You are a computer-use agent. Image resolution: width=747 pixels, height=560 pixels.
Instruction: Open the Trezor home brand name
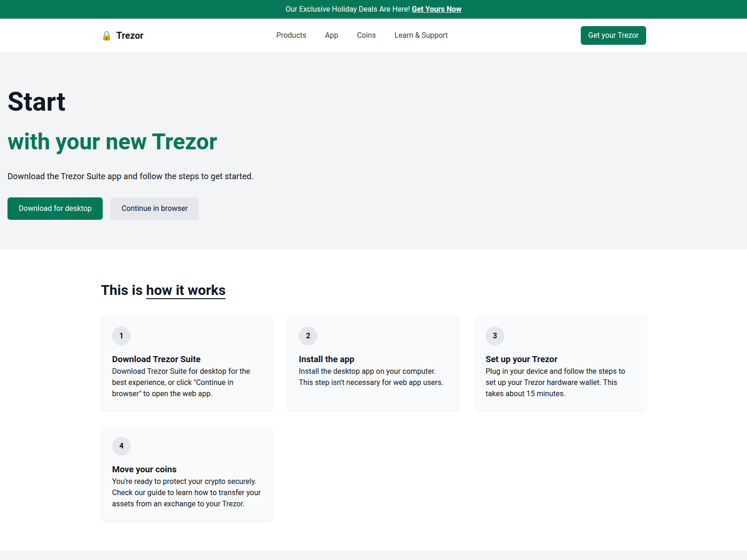coord(130,35)
